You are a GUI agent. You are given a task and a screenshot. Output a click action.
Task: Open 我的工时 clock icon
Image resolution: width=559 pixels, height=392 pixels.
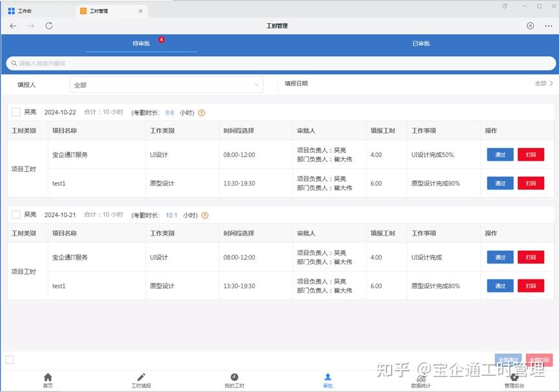[234, 377]
